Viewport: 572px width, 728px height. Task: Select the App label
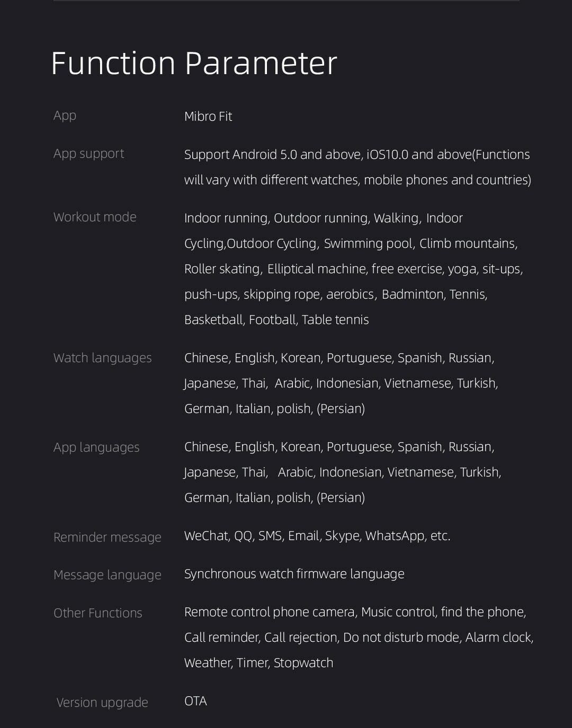tap(65, 116)
